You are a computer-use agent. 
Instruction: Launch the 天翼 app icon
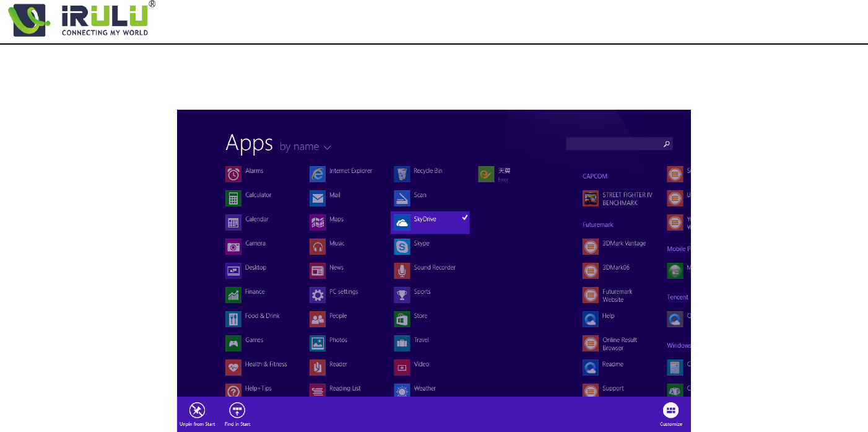point(486,174)
